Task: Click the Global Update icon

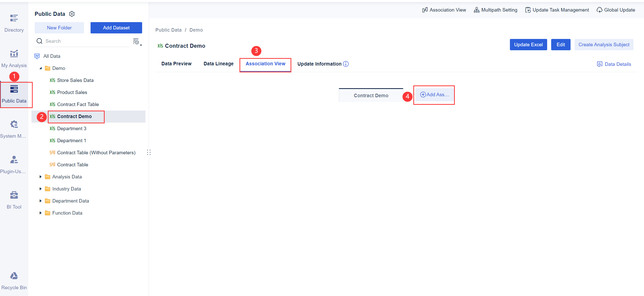Action: [600, 10]
